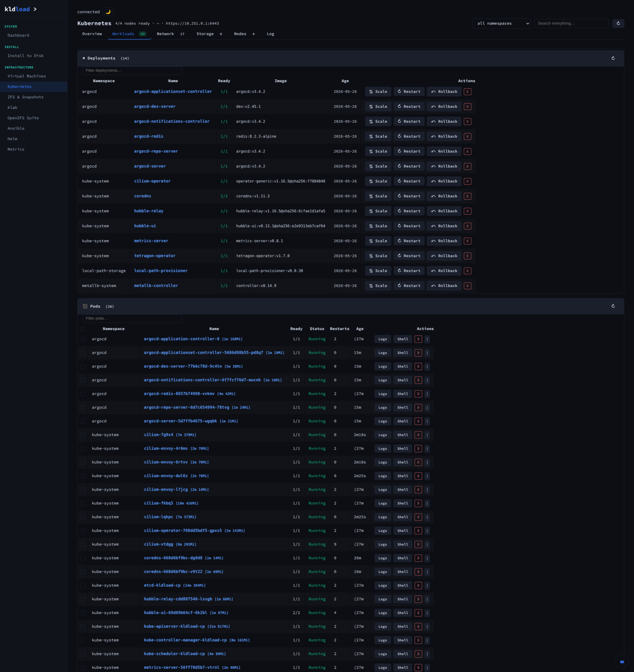Delete hubble-ui deployment with red X
The image size is (634, 672).
[x=467, y=226]
